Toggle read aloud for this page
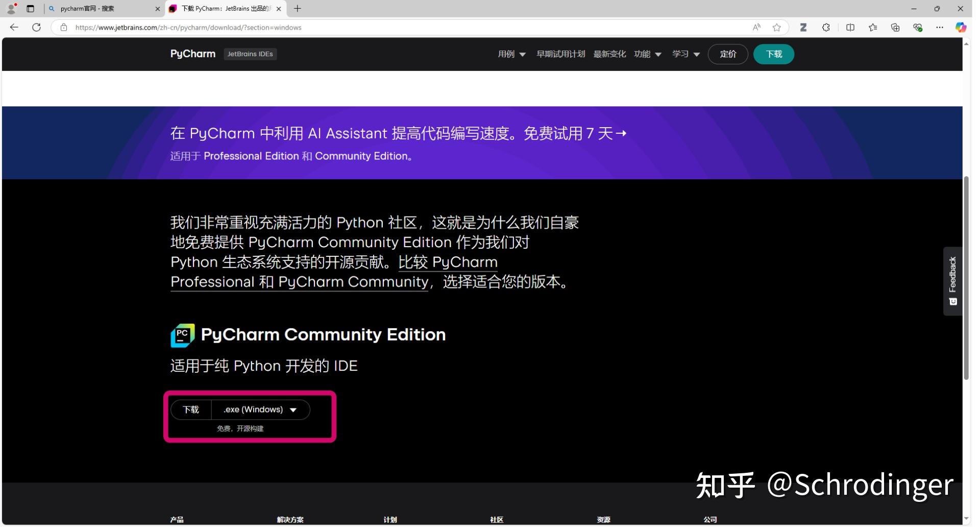Screen dimensions: 980x531 757,27
